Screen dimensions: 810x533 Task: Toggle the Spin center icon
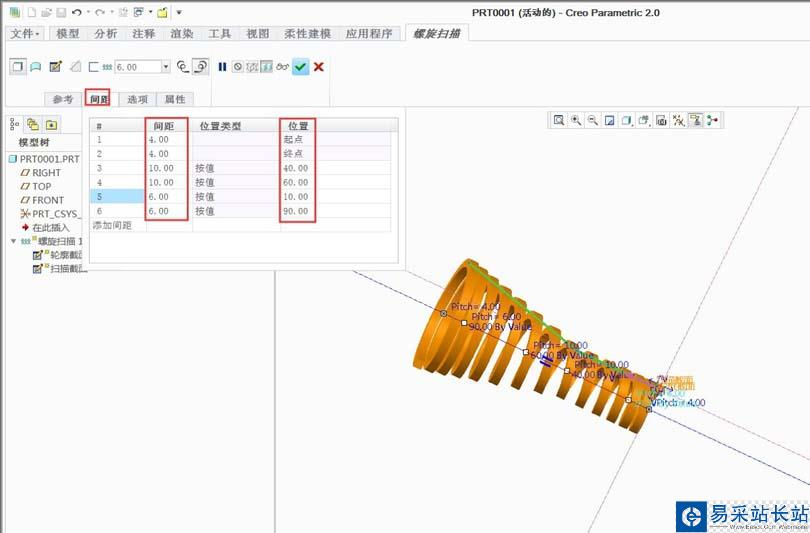[713, 120]
